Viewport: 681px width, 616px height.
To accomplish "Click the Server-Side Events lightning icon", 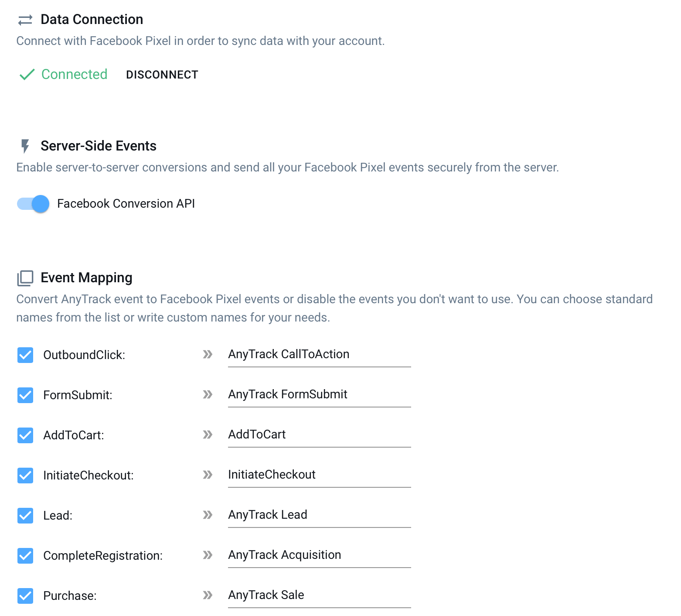I will [x=25, y=146].
